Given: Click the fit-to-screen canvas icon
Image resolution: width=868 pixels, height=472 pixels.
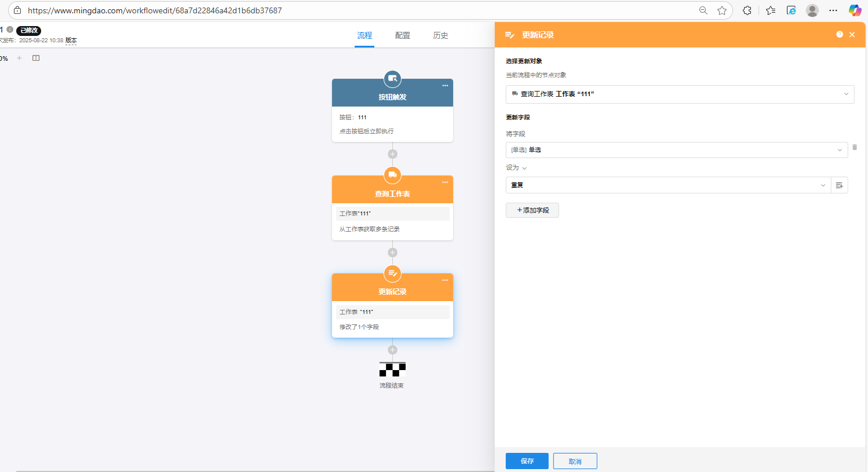Looking at the screenshot, I should click(x=36, y=58).
